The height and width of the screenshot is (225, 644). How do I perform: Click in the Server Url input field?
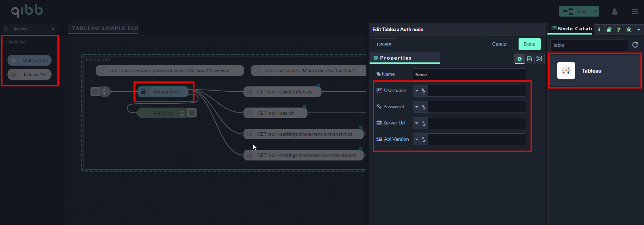(476, 123)
